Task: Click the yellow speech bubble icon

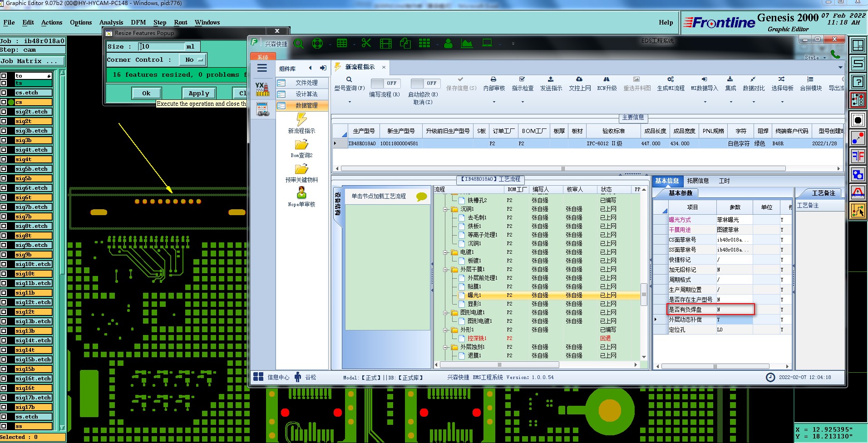Action: [x=422, y=197]
